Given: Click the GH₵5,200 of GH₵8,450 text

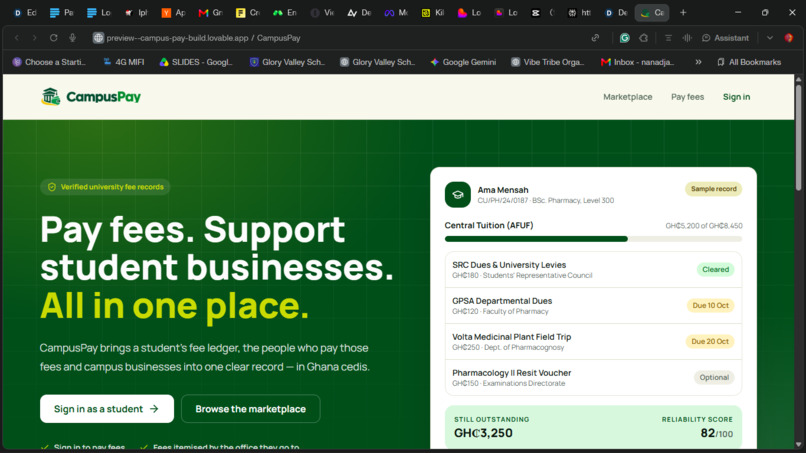Looking at the screenshot, I should [x=704, y=226].
